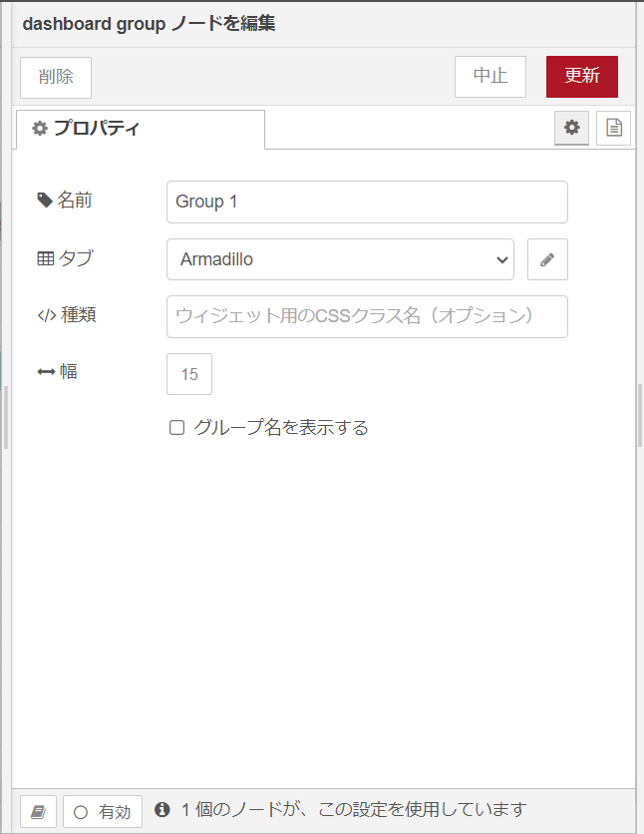Click the 中止 cancel button
This screenshot has width=644, height=834.
point(490,77)
